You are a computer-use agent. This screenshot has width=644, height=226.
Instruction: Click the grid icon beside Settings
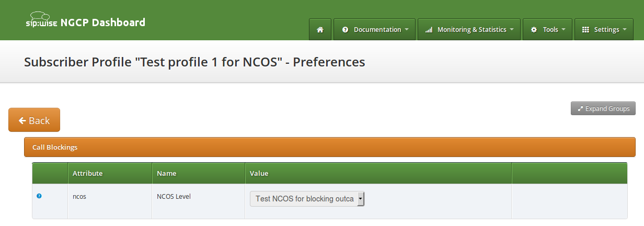coord(585,30)
